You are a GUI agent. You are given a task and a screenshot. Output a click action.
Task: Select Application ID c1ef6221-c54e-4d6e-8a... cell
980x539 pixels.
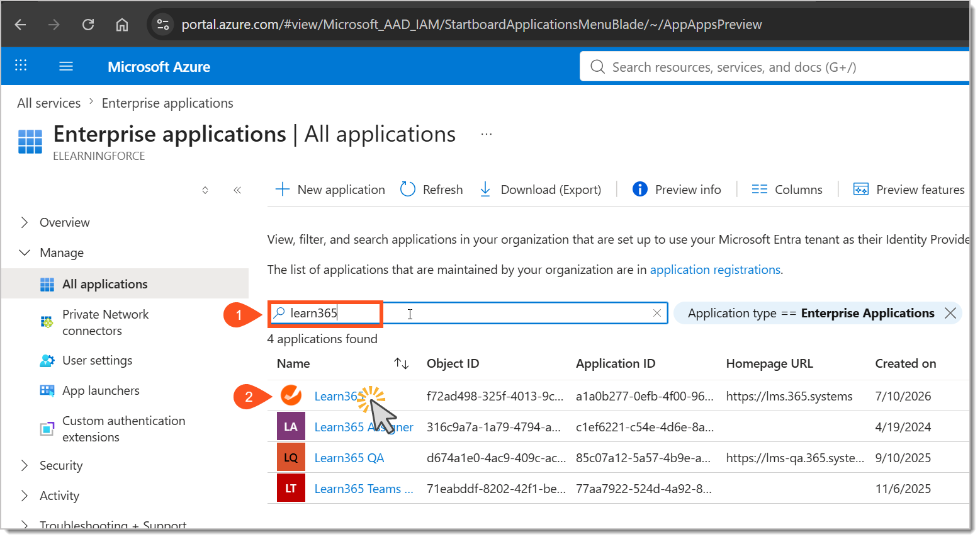[645, 427]
